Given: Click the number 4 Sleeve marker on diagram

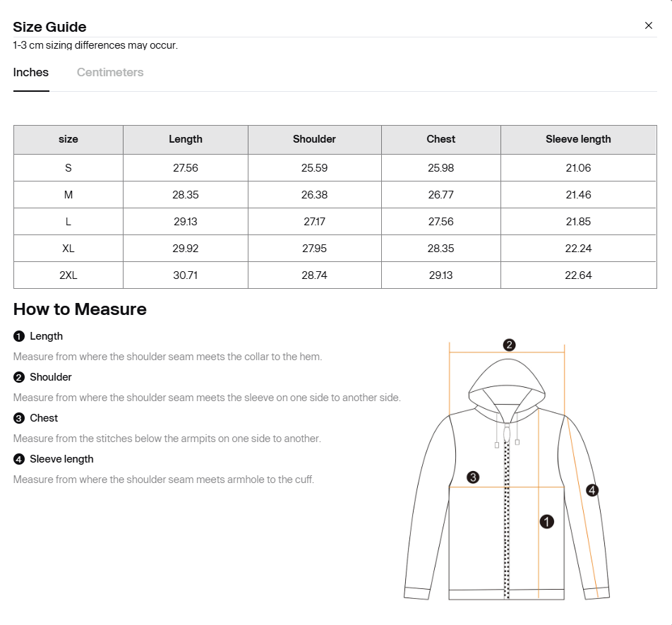Looking at the screenshot, I should tap(592, 490).
